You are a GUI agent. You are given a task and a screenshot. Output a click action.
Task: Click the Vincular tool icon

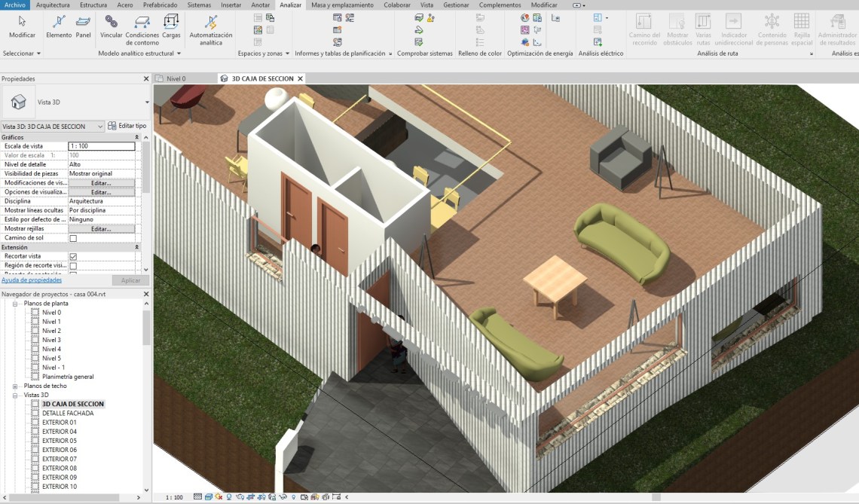(111, 22)
